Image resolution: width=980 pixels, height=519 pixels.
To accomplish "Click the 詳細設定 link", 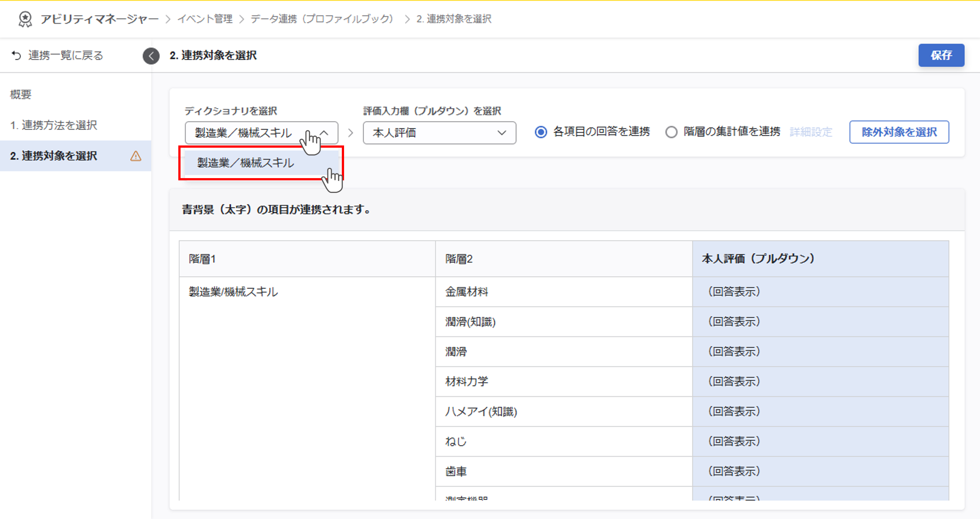I will 811,132.
